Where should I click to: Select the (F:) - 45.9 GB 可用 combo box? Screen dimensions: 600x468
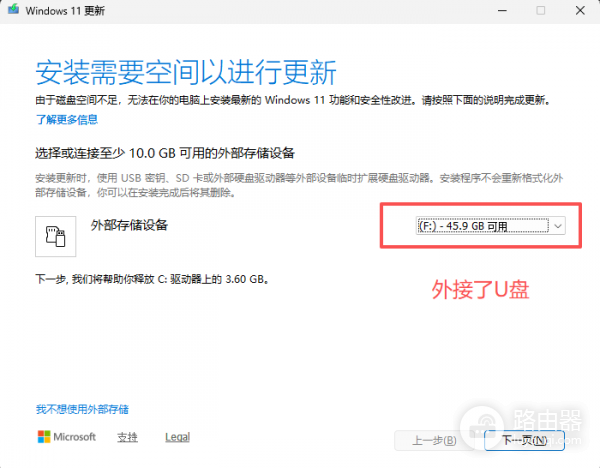pyautogui.click(x=491, y=226)
